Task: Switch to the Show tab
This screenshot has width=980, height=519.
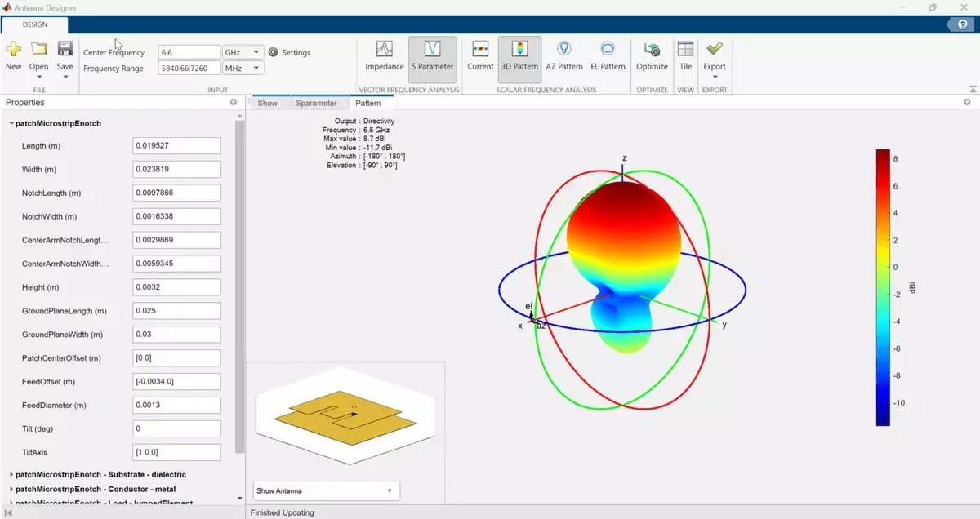Action: click(267, 103)
